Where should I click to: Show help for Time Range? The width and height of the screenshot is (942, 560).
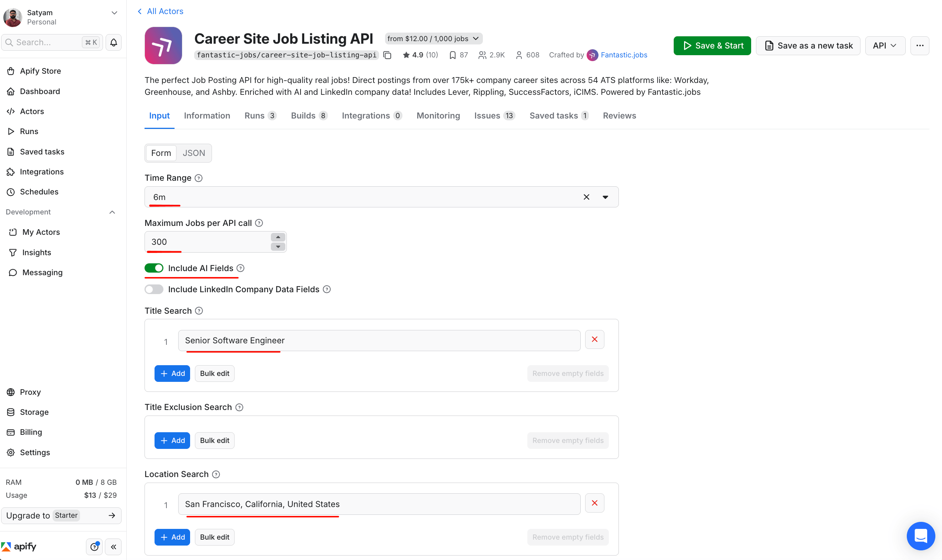tap(199, 178)
